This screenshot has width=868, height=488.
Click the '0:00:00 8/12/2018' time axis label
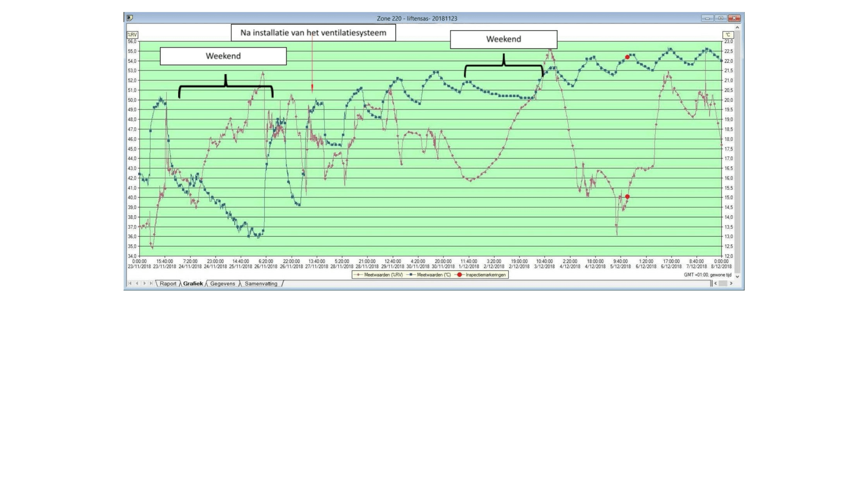(721, 264)
